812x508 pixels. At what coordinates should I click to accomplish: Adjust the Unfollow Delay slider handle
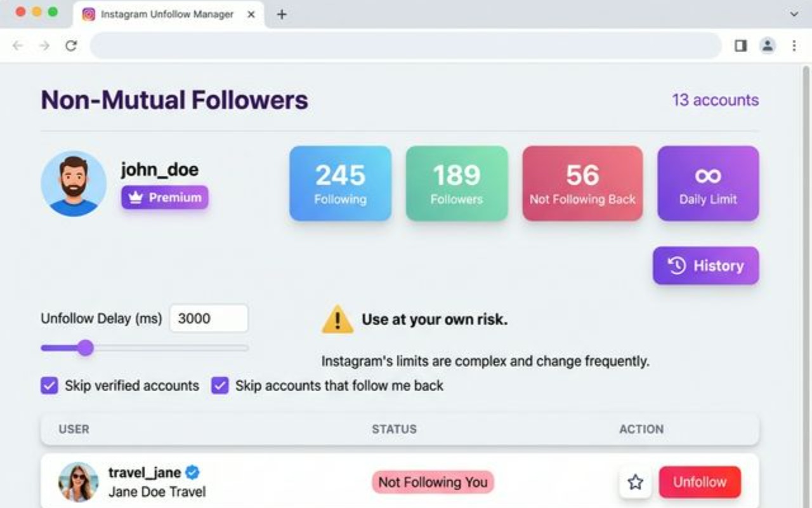(86, 349)
